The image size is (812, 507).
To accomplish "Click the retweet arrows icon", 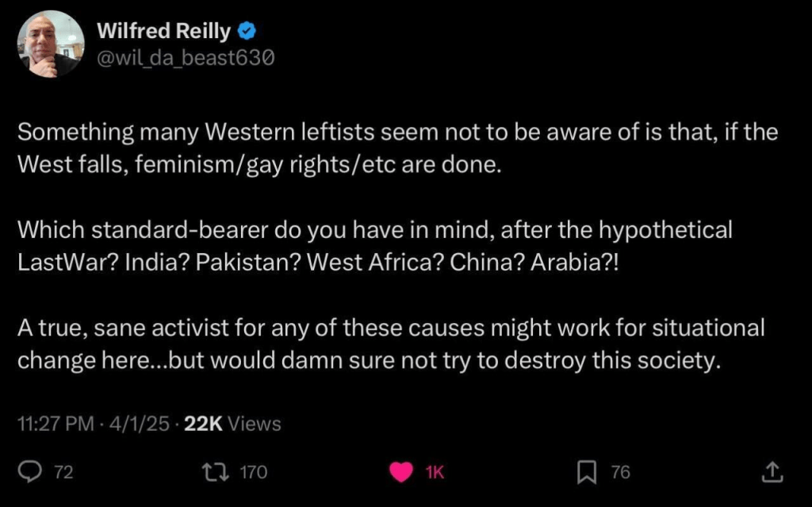I will tap(217, 473).
